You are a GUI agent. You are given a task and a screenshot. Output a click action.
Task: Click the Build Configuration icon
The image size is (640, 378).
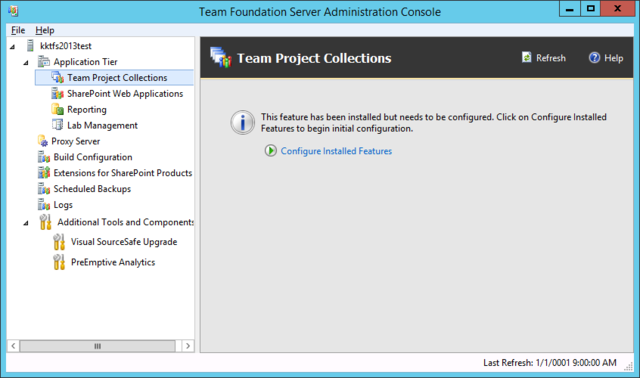44,157
